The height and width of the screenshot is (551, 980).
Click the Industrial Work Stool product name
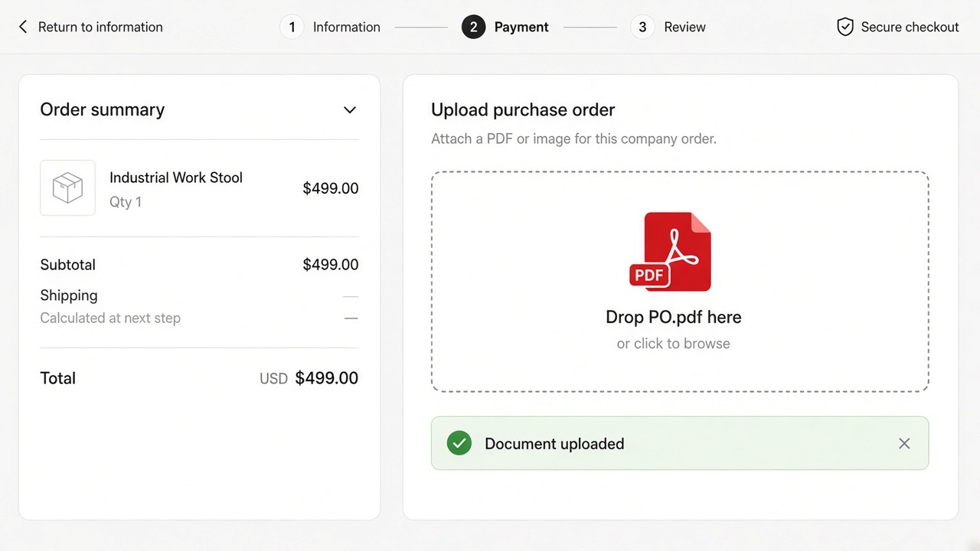coord(176,178)
